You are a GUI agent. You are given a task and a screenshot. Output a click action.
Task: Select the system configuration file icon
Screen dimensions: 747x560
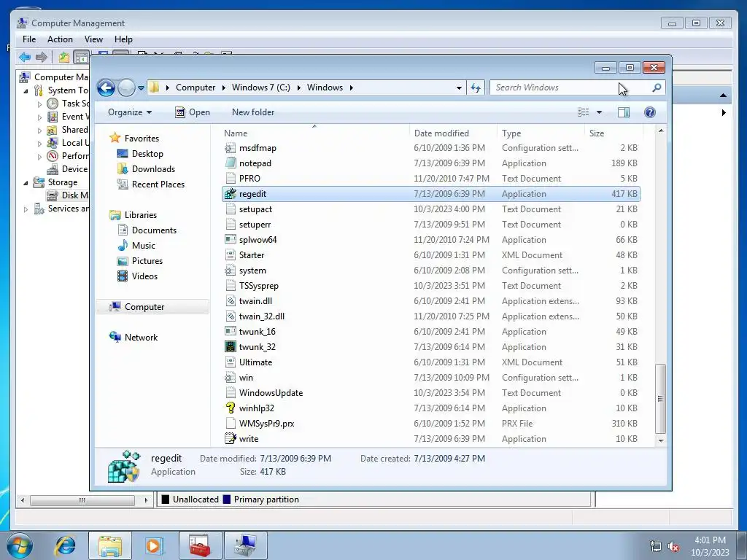[230, 271]
